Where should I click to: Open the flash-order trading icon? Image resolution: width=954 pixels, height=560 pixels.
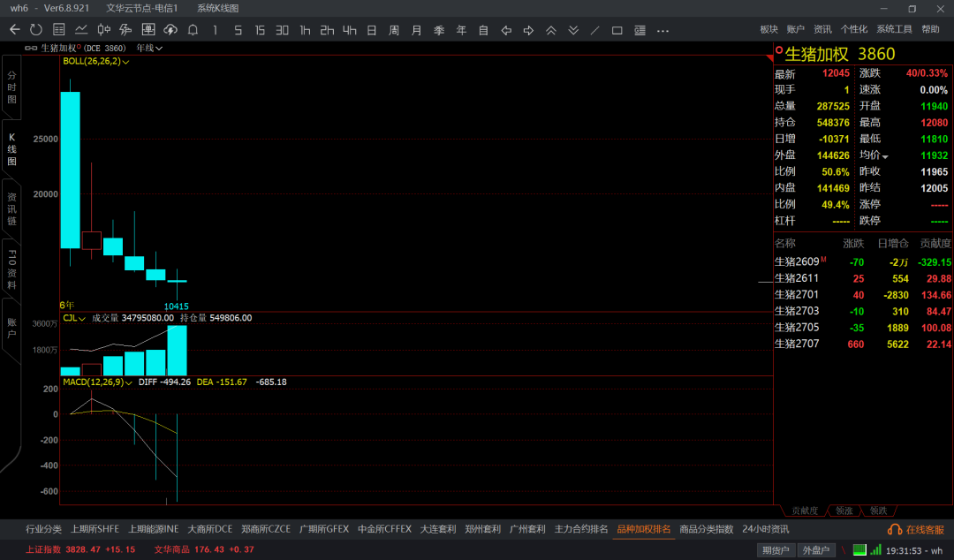tap(126, 30)
